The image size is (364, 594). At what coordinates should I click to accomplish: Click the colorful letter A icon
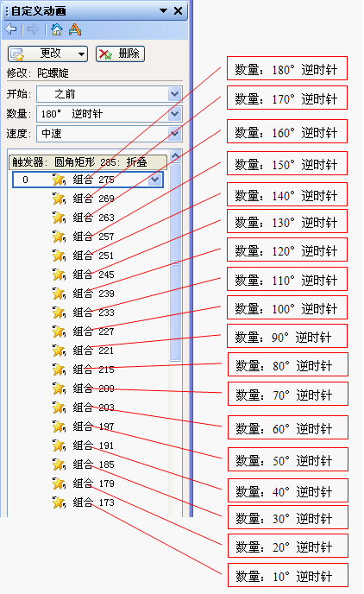[75, 29]
